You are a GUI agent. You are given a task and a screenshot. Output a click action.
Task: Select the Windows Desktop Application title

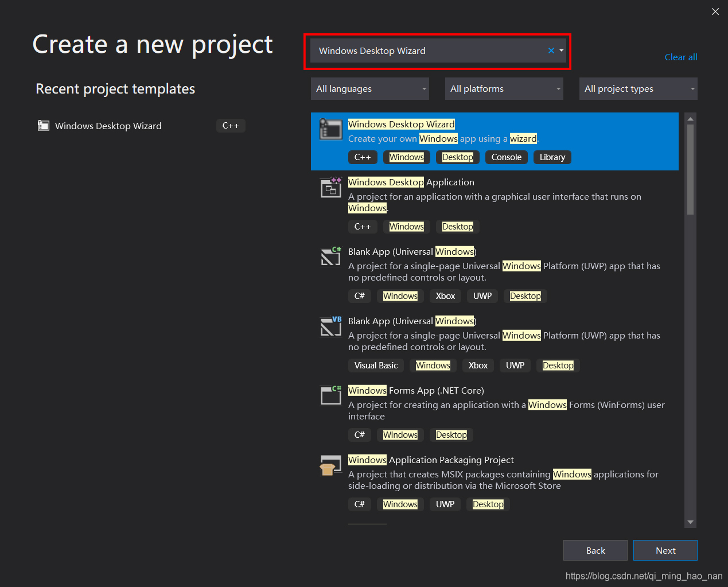411,182
